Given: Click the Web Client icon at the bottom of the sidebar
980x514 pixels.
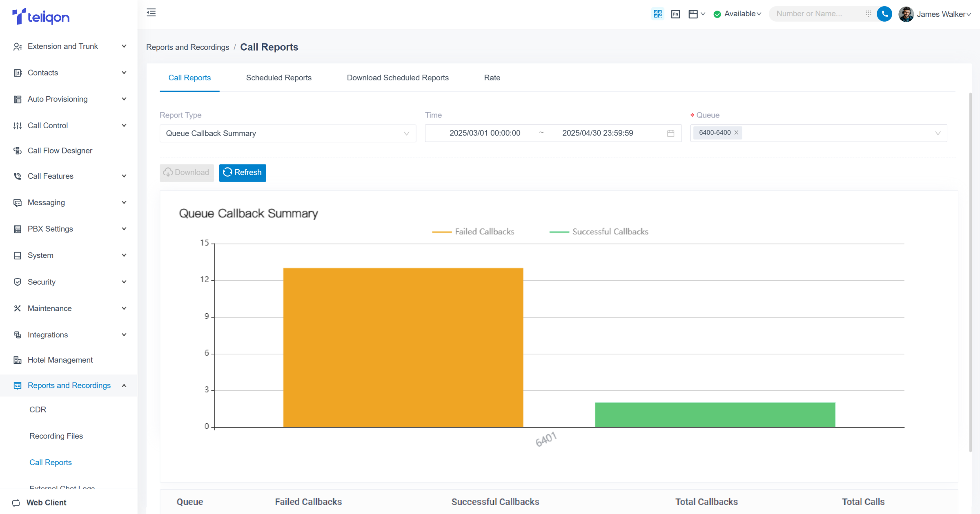Looking at the screenshot, I should click(x=16, y=503).
